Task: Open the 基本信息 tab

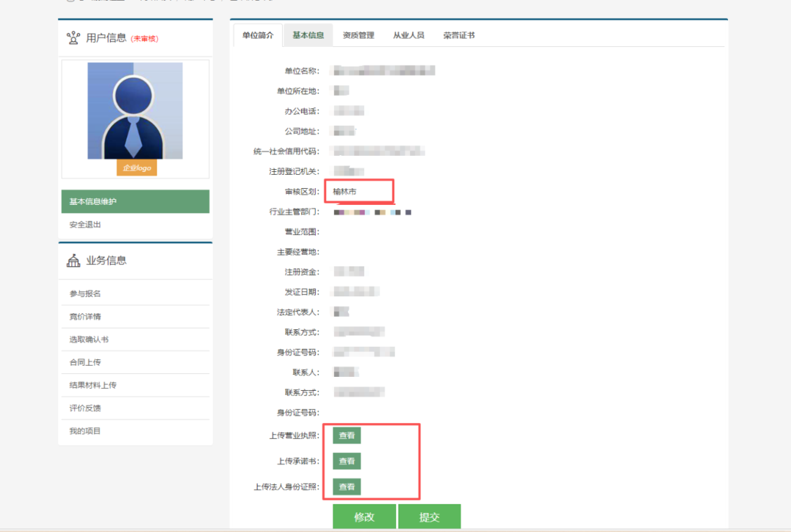Action: pos(308,35)
